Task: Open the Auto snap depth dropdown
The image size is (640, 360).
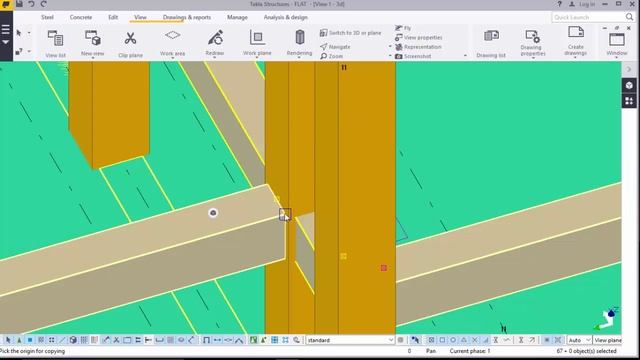Action: 579,340
